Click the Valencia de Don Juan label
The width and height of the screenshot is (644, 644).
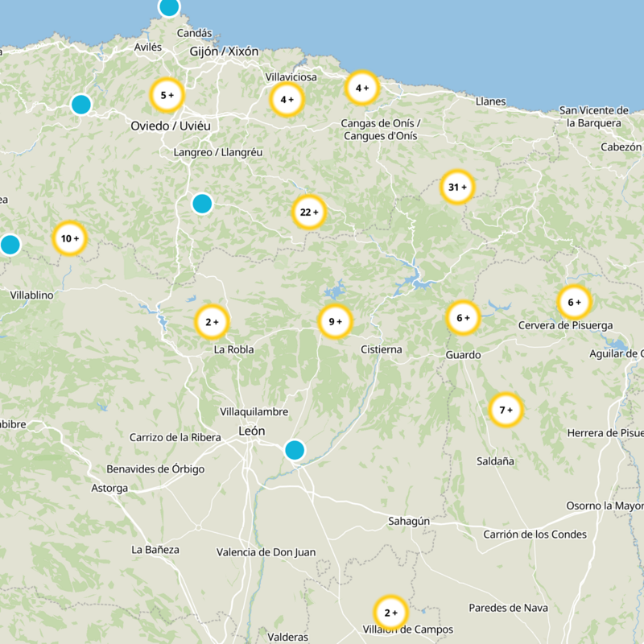[x=266, y=552]
